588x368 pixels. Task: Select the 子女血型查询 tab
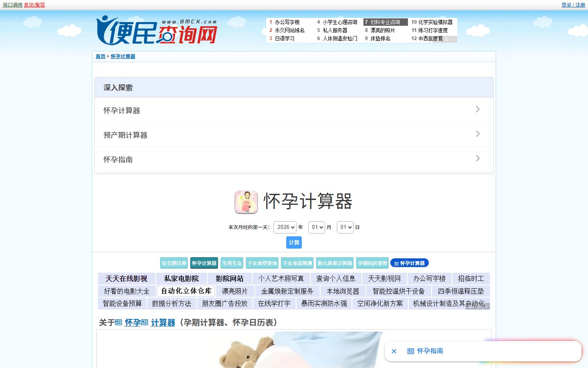click(x=263, y=263)
